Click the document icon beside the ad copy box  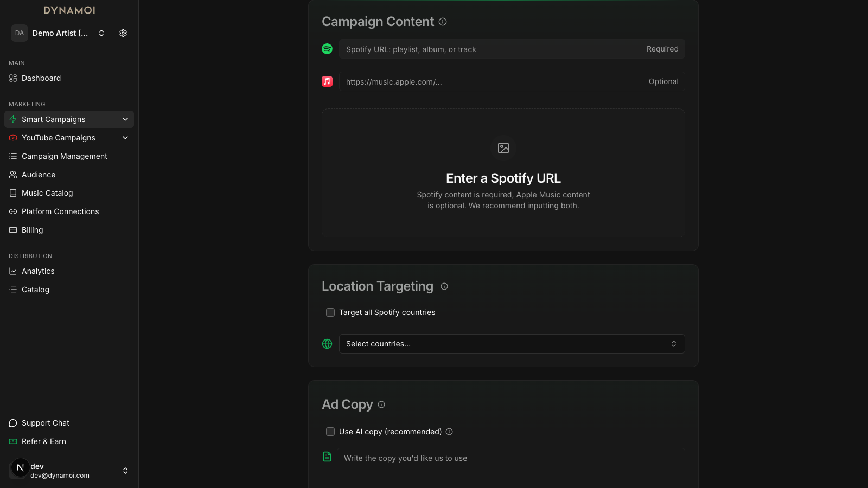pos(327,457)
